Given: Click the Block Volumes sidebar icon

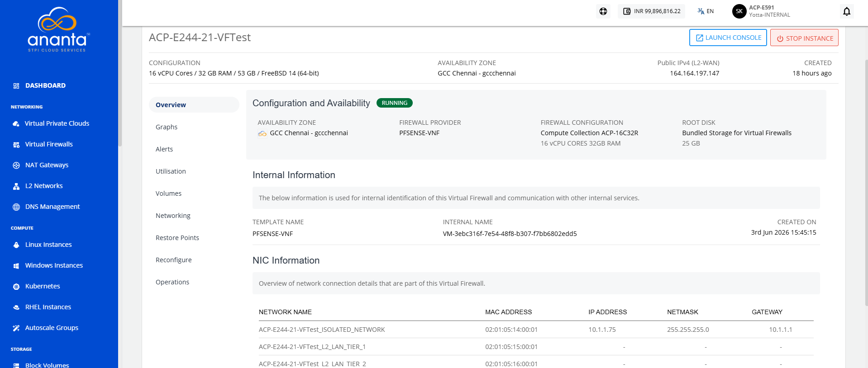Looking at the screenshot, I should tap(16, 365).
